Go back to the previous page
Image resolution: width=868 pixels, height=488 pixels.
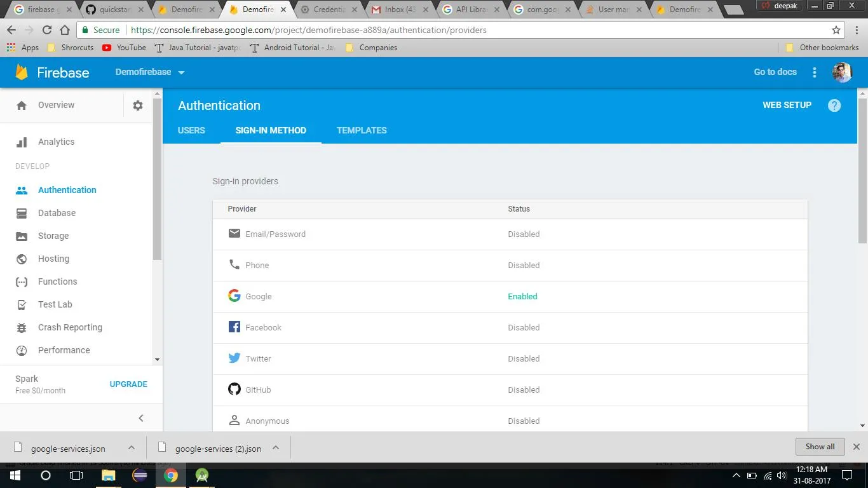click(x=11, y=30)
